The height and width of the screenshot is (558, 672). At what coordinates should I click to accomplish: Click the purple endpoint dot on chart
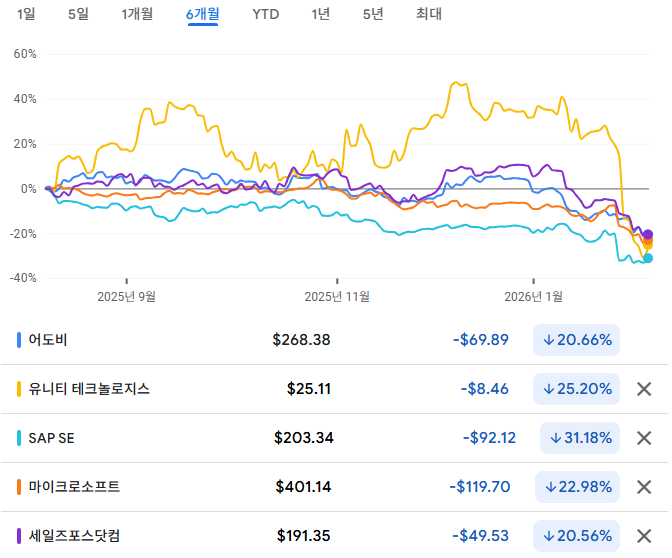648,234
